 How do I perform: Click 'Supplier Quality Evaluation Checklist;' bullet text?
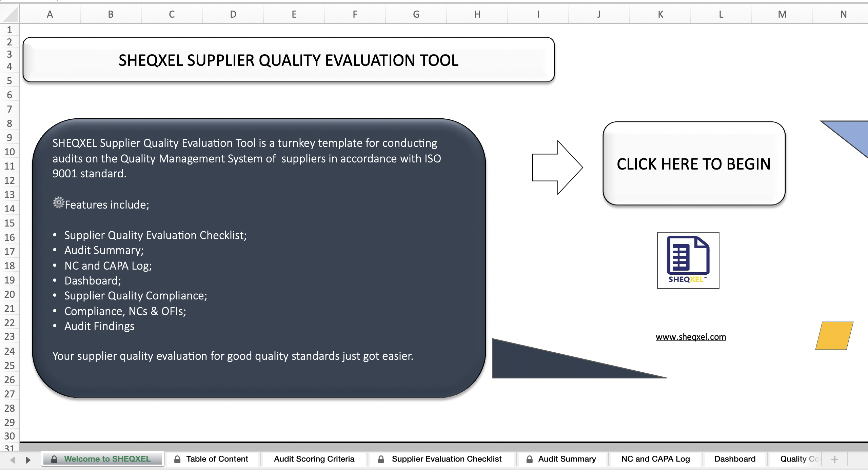point(156,235)
